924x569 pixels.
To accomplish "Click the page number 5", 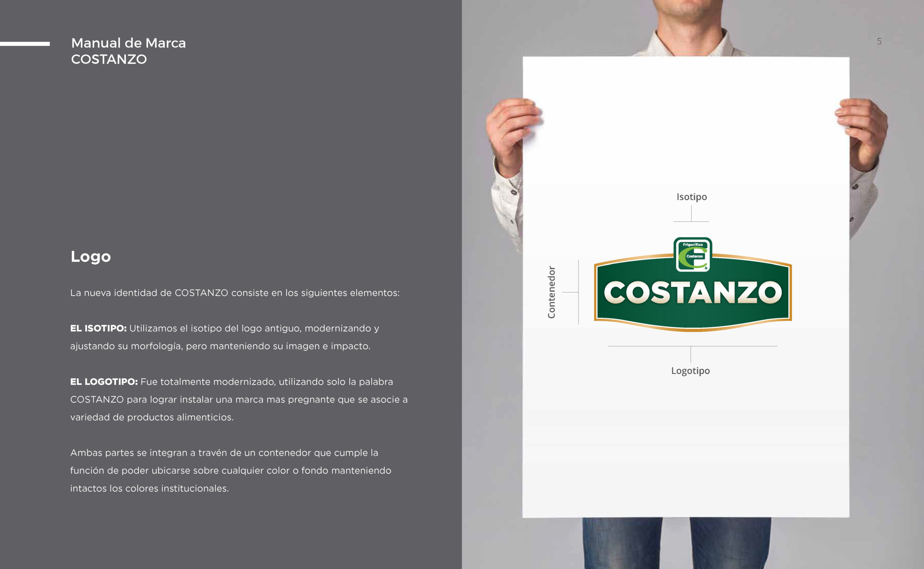I will [879, 42].
